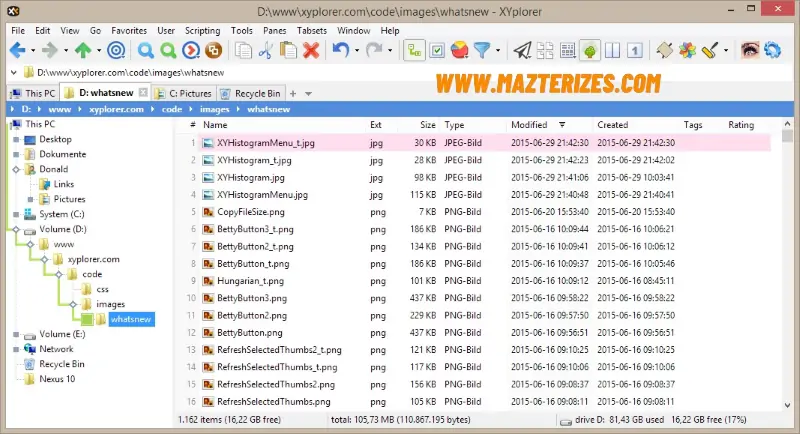Expand address bar dropdown chevron
The height and width of the screenshot is (434, 800).
coord(14,73)
